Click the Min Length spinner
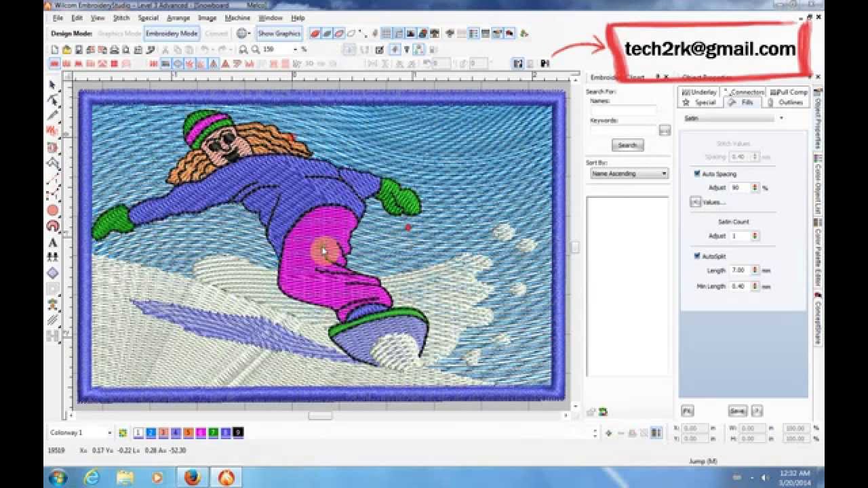The width and height of the screenshot is (868, 488). tap(755, 287)
